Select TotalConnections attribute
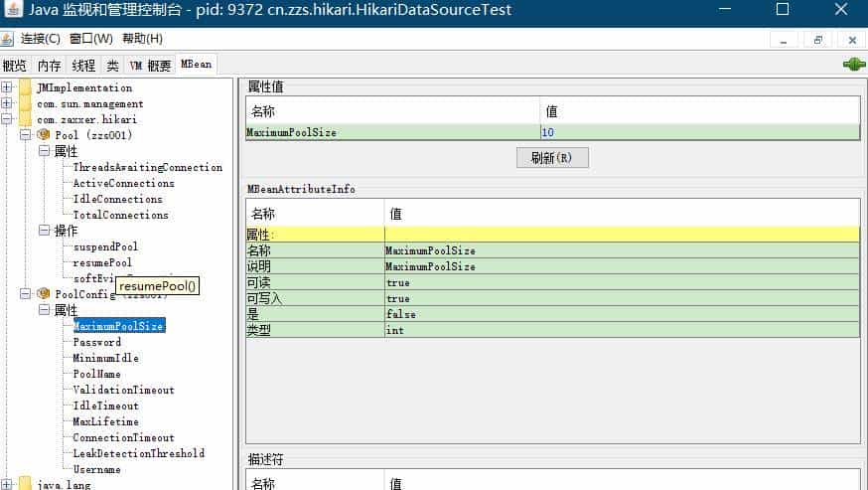The height and width of the screenshot is (490, 868). (121, 215)
